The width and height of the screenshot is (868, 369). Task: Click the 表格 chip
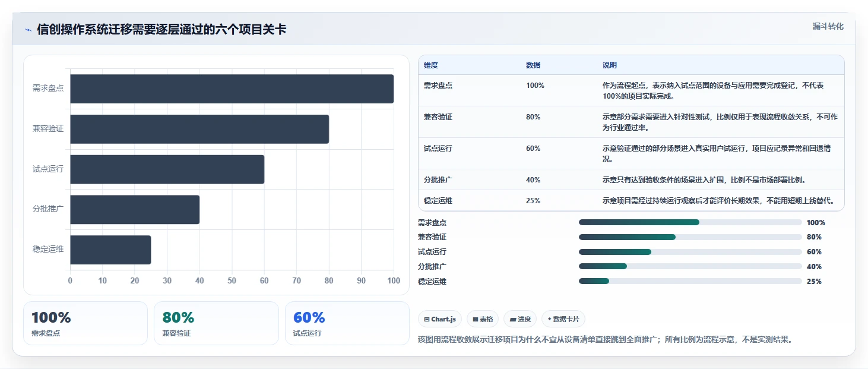pos(483,319)
